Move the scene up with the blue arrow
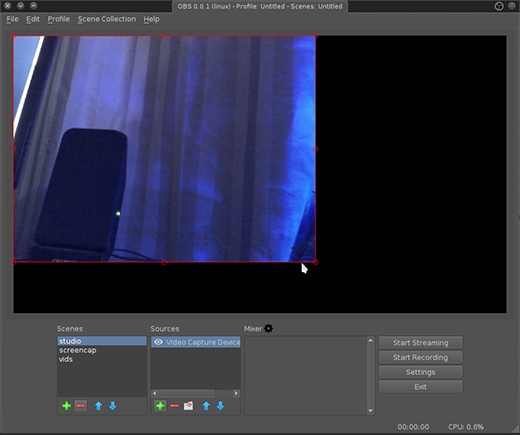This screenshot has height=435, width=520. (x=98, y=406)
